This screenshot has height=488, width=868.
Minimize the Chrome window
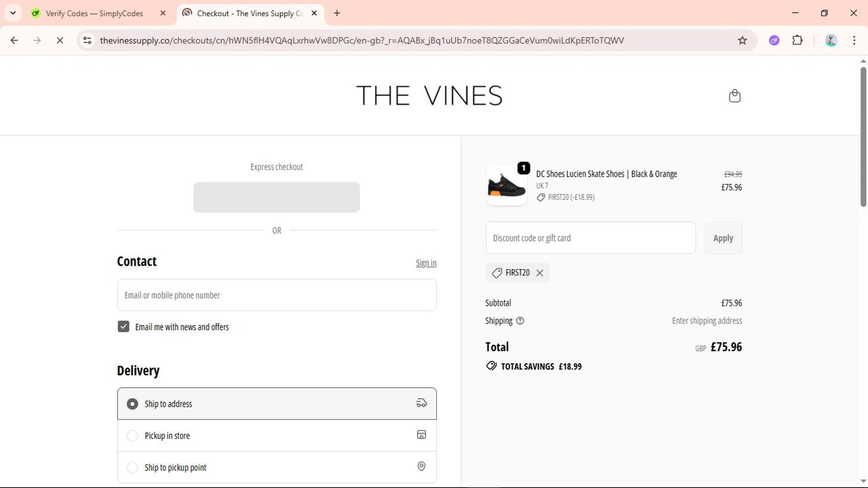tap(795, 13)
